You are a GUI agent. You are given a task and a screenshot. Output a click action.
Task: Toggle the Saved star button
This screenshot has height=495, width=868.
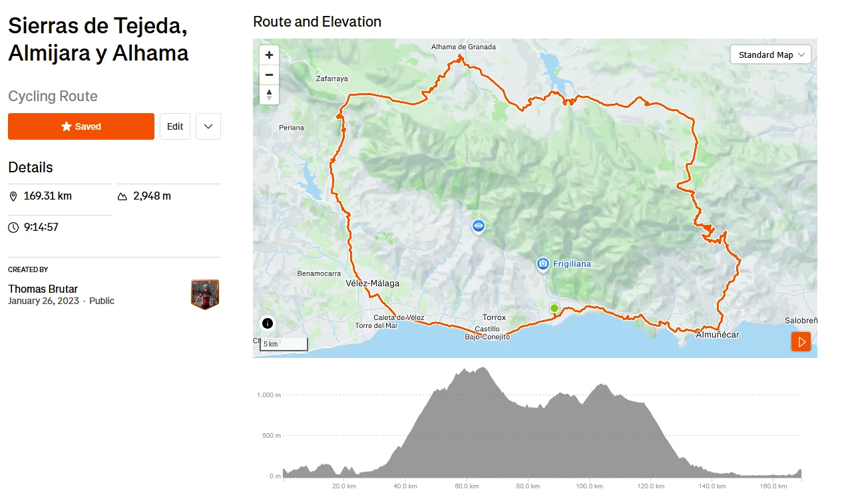81,126
